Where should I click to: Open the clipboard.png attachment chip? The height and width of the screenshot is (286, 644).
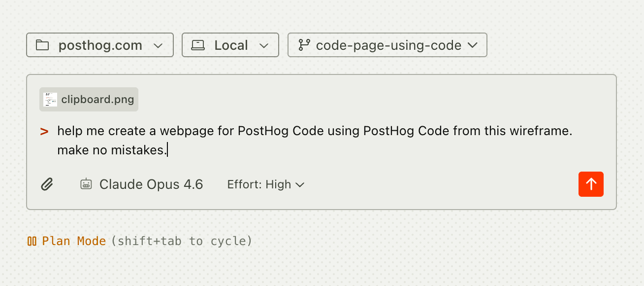coord(89,100)
